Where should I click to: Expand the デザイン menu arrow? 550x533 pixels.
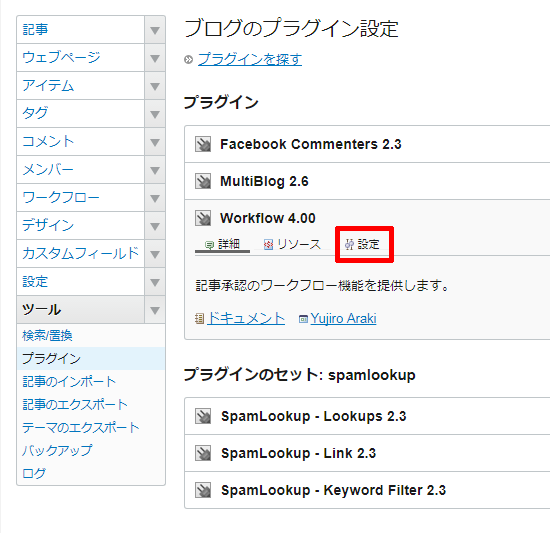coord(155,226)
